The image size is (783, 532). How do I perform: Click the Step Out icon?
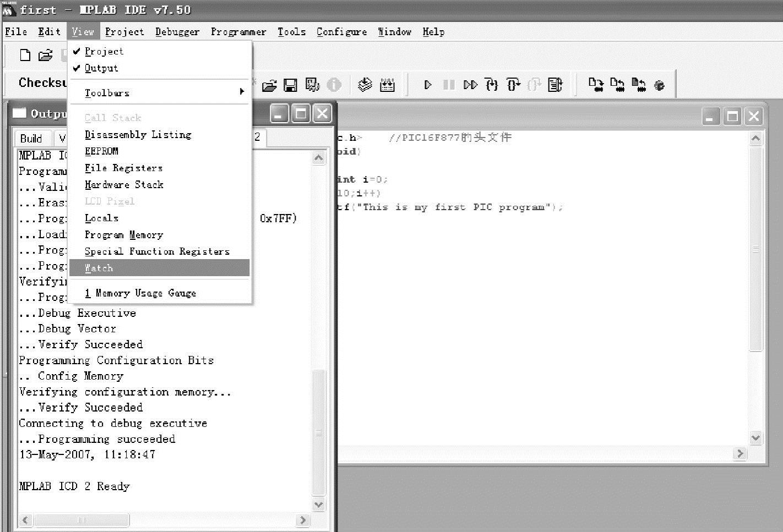(534, 85)
